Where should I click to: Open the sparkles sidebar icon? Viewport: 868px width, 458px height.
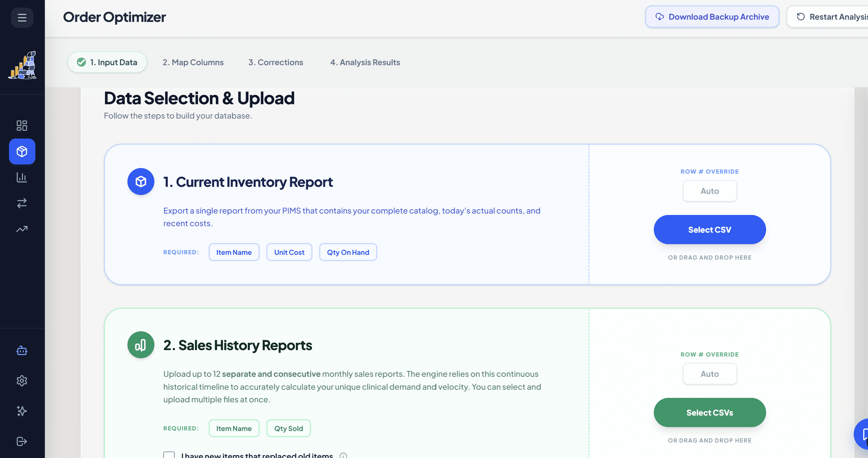[22, 411]
